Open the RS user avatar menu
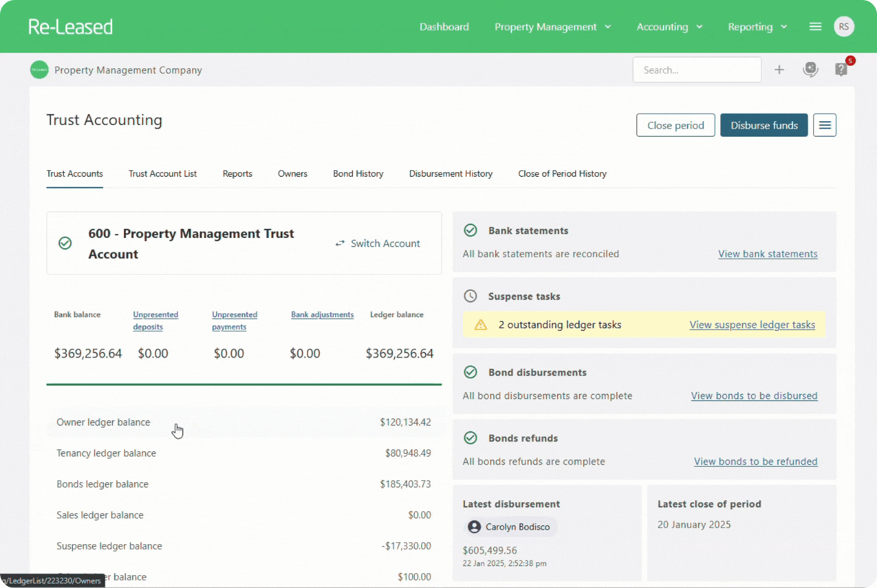The height and width of the screenshot is (588, 877). (x=843, y=26)
